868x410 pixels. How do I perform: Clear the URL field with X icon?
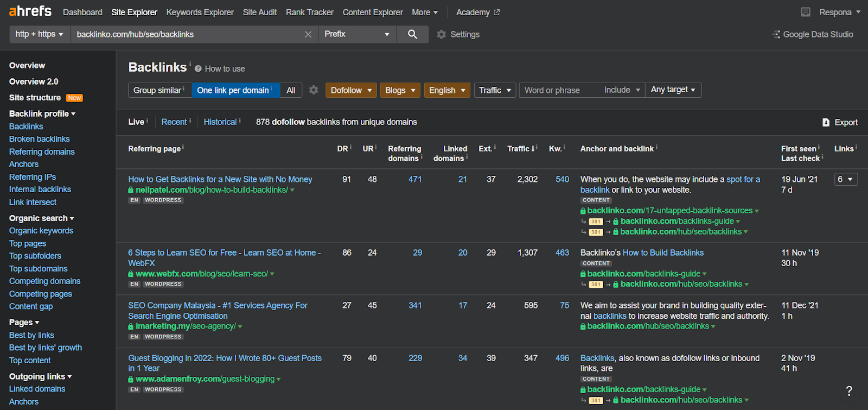coord(308,34)
